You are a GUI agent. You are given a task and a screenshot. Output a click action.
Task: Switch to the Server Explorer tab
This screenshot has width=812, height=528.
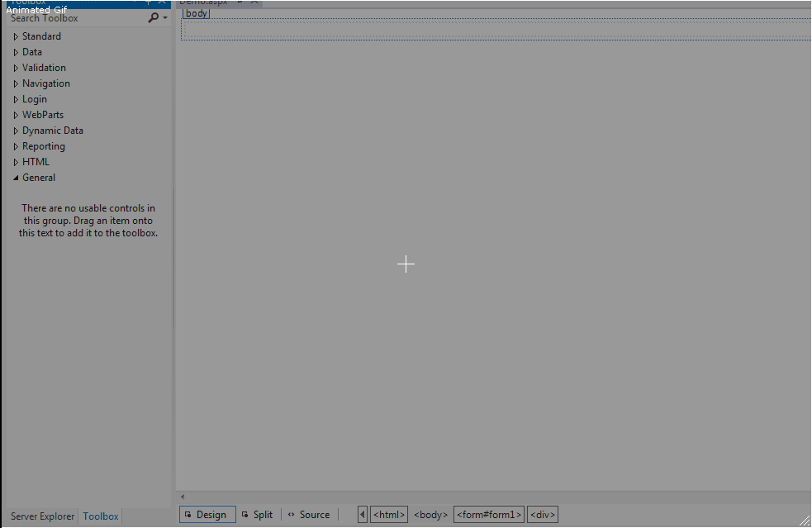coord(42,516)
